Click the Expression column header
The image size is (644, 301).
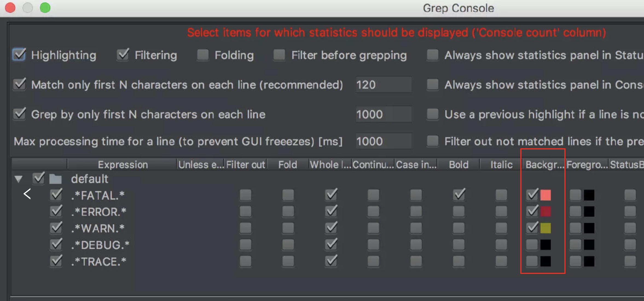click(123, 165)
